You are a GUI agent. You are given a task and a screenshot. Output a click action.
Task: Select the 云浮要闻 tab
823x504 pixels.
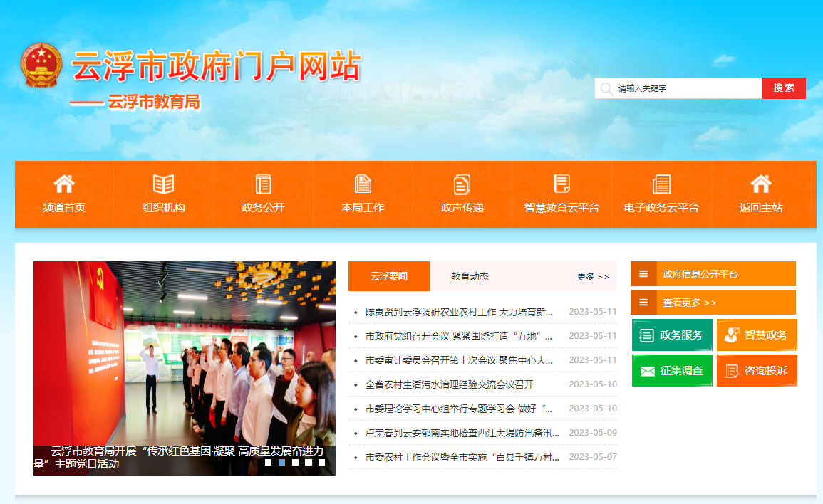click(x=389, y=276)
